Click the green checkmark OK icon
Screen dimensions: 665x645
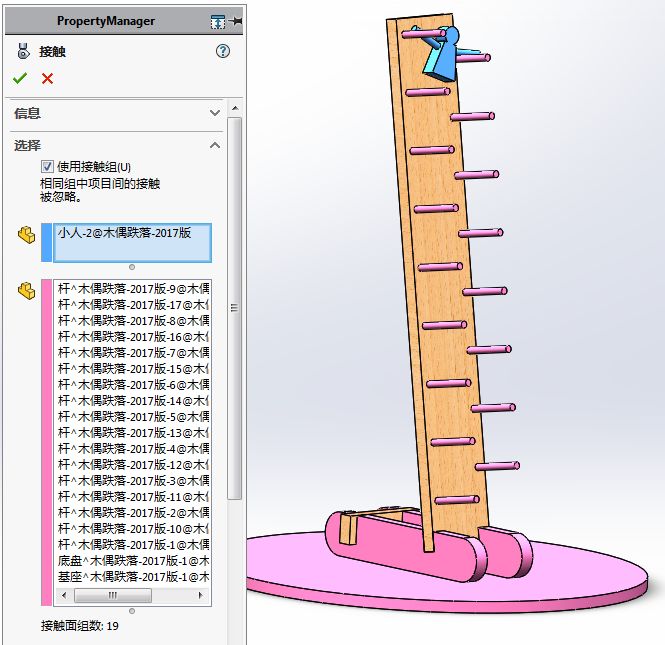click(20, 78)
